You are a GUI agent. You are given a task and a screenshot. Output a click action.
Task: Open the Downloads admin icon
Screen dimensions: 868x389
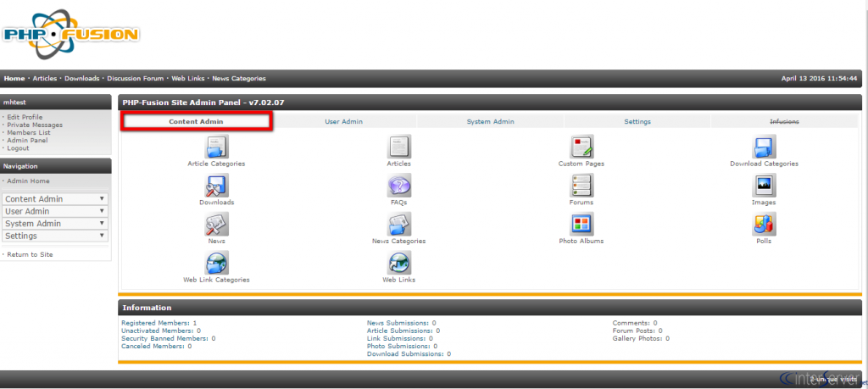[216, 185]
